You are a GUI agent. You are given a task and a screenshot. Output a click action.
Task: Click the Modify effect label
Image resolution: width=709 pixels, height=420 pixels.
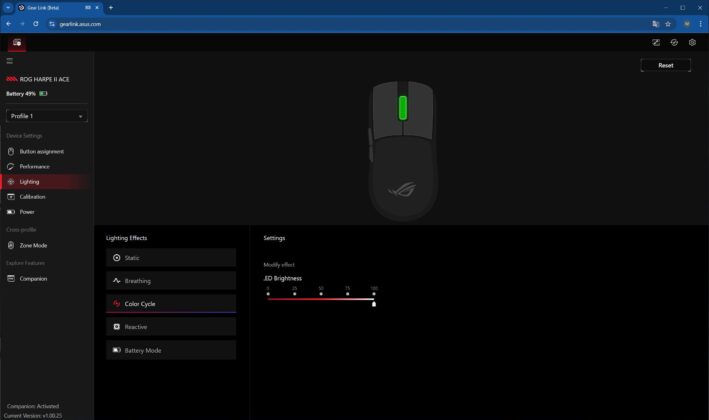click(x=279, y=264)
